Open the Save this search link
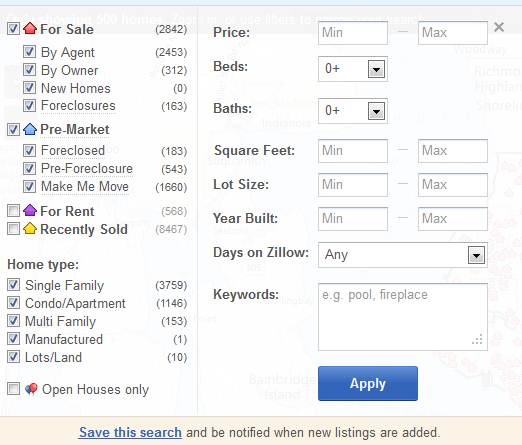The height and width of the screenshot is (445, 522). (130, 433)
